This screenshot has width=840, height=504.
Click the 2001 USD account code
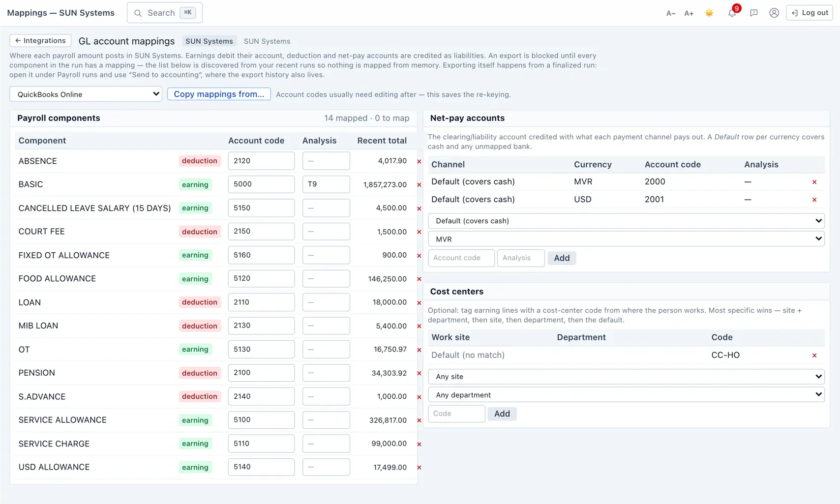[654, 199]
